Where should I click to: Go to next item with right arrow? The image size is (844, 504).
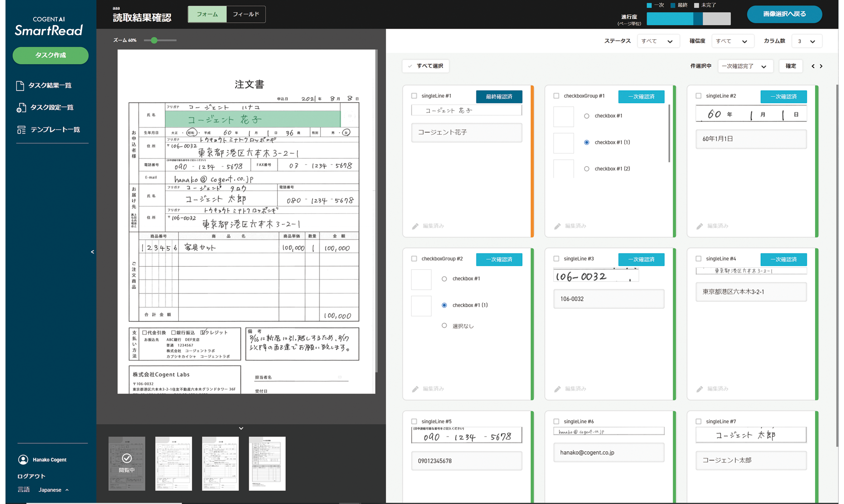tap(821, 66)
